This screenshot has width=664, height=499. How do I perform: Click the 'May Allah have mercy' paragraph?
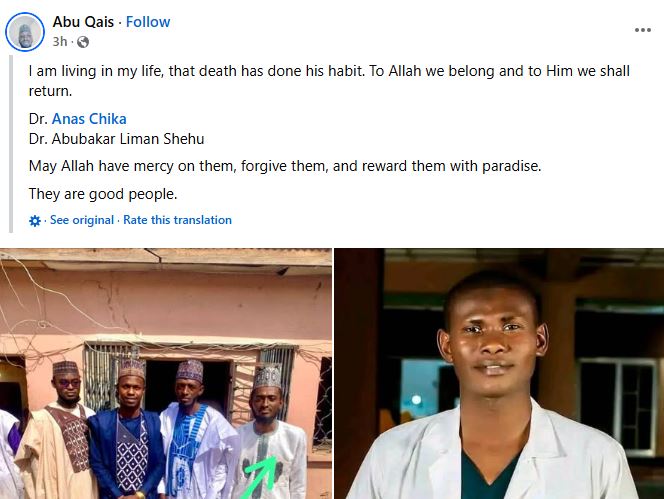[285, 166]
